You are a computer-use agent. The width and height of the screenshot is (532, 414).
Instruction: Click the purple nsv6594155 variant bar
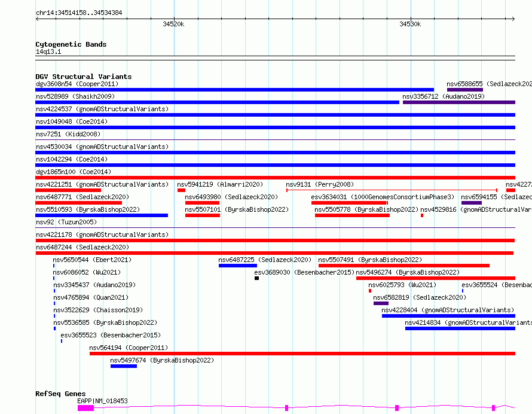click(x=472, y=203)
